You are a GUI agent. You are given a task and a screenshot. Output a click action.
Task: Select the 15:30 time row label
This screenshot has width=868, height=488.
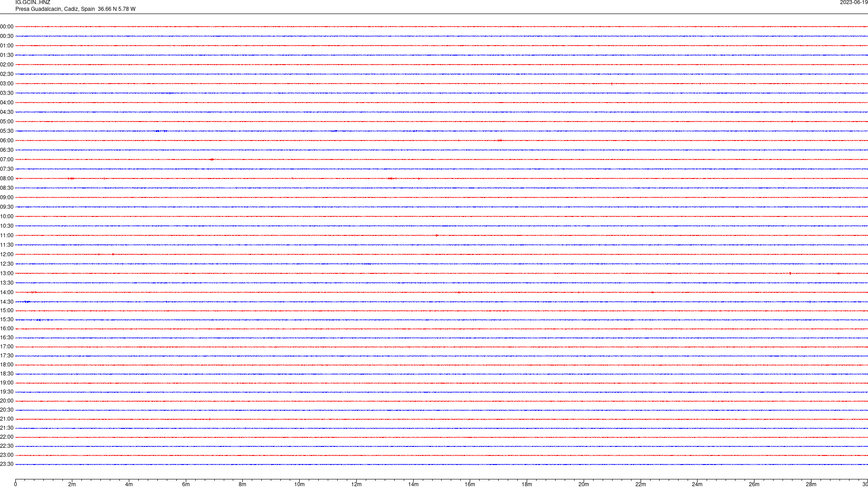click(7, 319)
